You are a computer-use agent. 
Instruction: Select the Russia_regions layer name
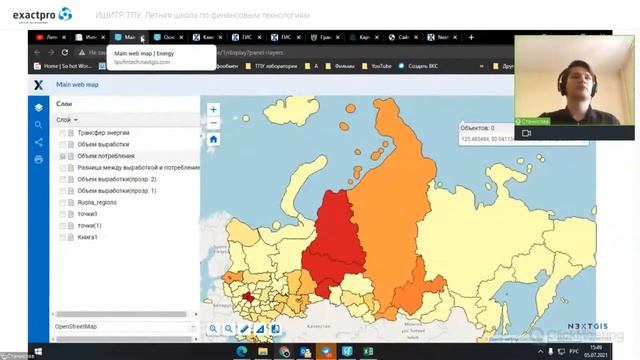coord(97,202)
